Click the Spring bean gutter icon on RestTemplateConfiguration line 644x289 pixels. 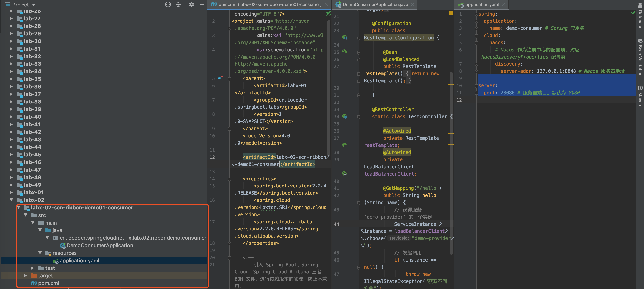click(345, 37)
